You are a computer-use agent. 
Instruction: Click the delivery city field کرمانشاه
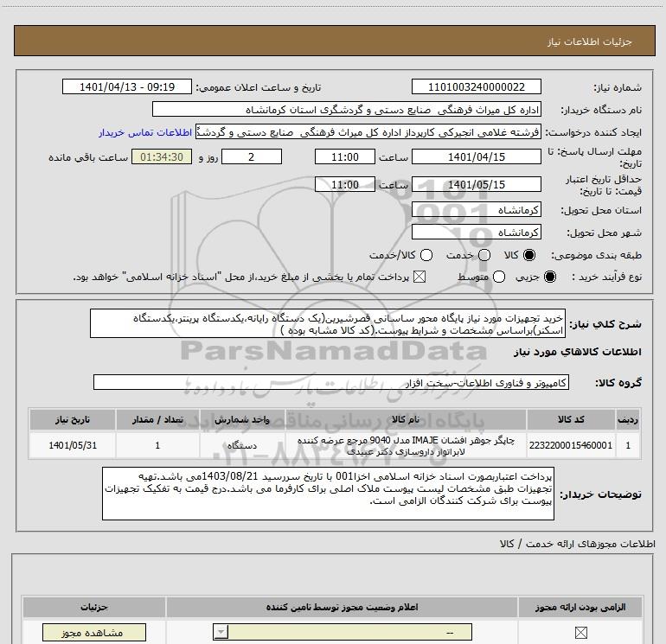coord(476,232)
